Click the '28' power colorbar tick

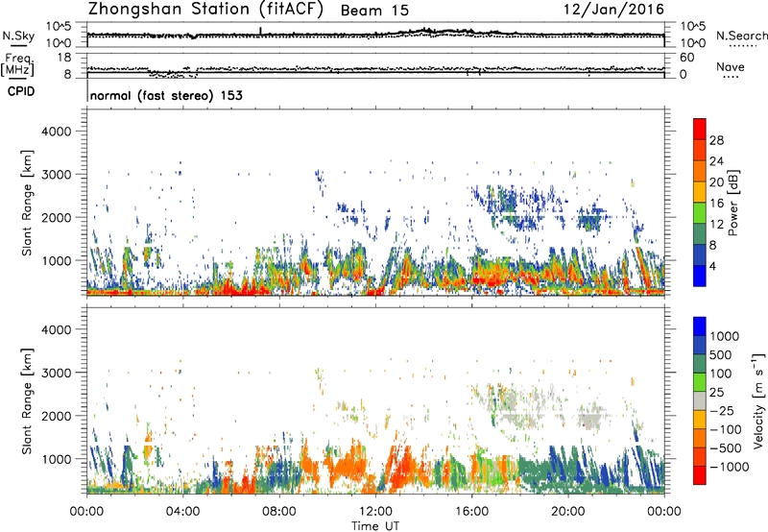[x=716, y=140]
